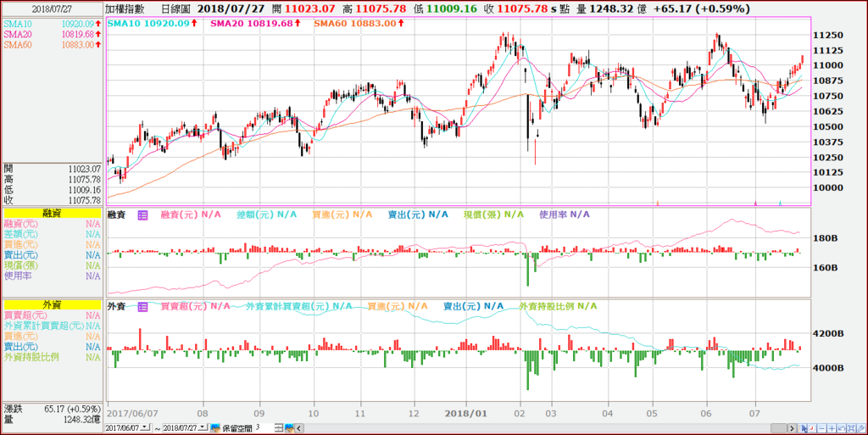Image resolution: width=868 pixels, height=435 pixels.
Task: Click SMA10 row in left sidebar legend
Action: [x=52, y=24]
